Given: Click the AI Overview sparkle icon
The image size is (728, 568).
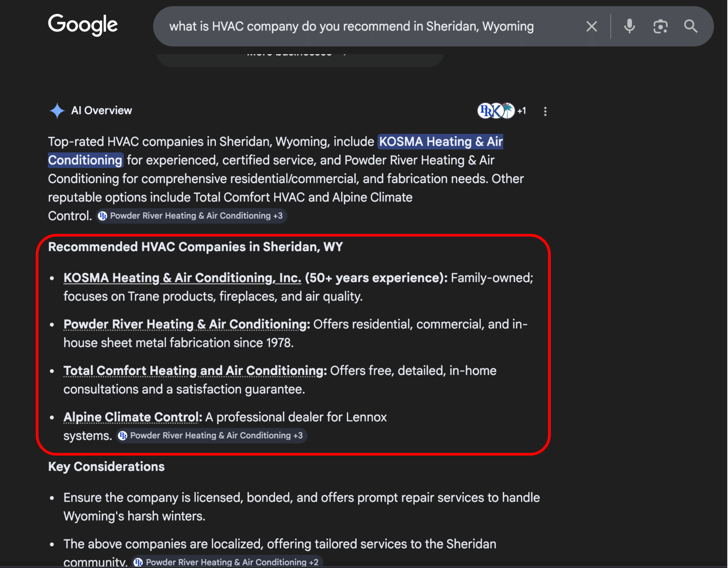Looking at the screenshot, I should [x=57, y=110].
